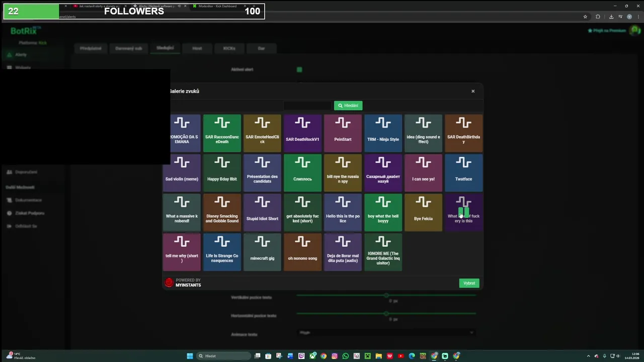
Task: Open WhatsApp from the taskbar
Action: (346, 356)
